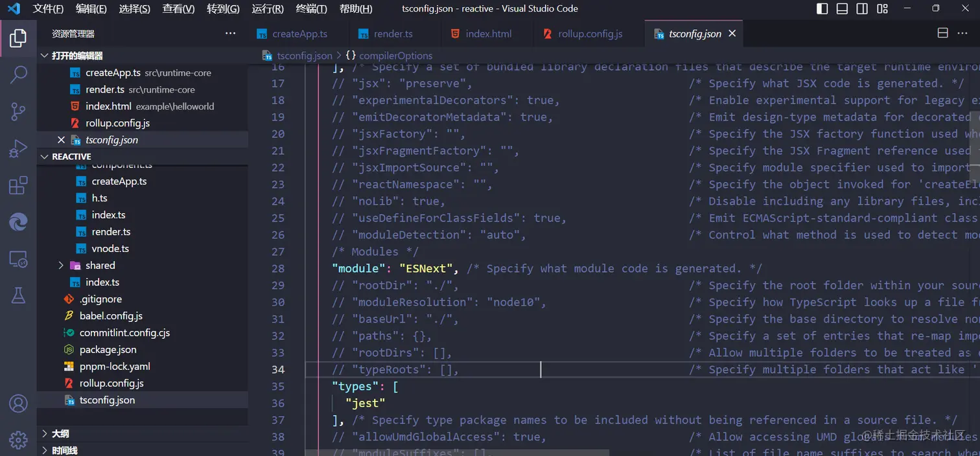The width and height of the screenshot is (980, 456).
Task: Select index.html in open editors
Action: click(143, 106)
